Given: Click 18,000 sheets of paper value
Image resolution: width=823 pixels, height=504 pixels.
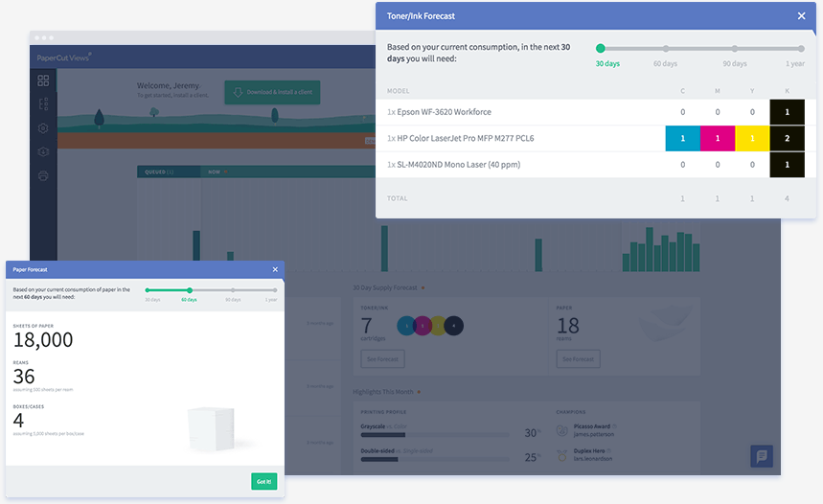Looking at the screenshot, I should (x=43, y=340).
